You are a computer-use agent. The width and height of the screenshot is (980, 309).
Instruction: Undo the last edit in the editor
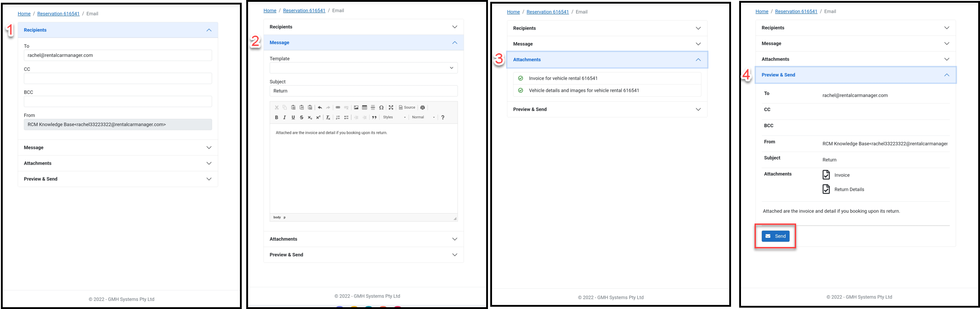pyautogui.click(x=320, y=108)
